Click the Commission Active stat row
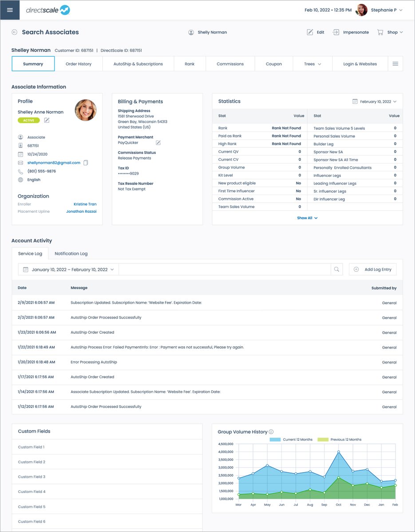This screenshot has height=532, width=415. pyautogui.click(x=260, y=199)
